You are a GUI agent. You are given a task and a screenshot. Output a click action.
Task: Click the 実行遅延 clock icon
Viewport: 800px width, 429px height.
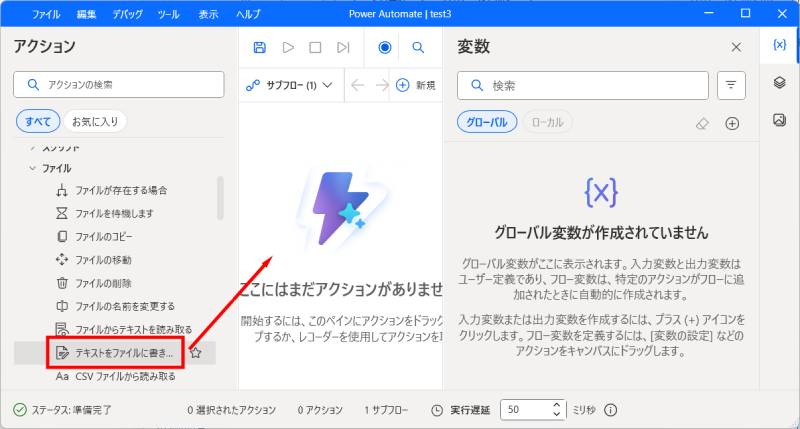pos(437,410)
